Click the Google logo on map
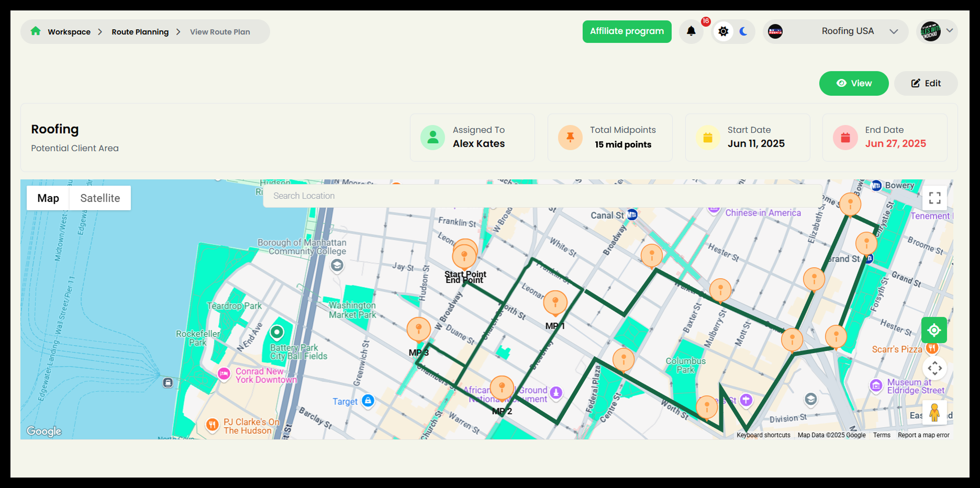 pos(44,431)
